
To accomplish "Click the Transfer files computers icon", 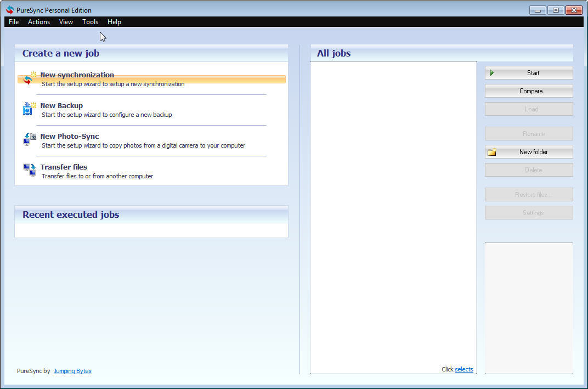I will tap(29, 170).
